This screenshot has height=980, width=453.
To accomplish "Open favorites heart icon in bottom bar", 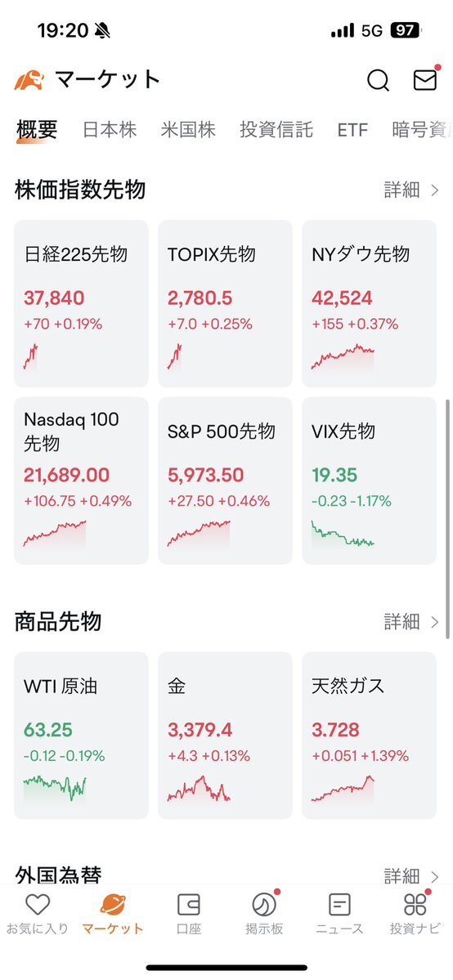I will click(x=38, y=904).
